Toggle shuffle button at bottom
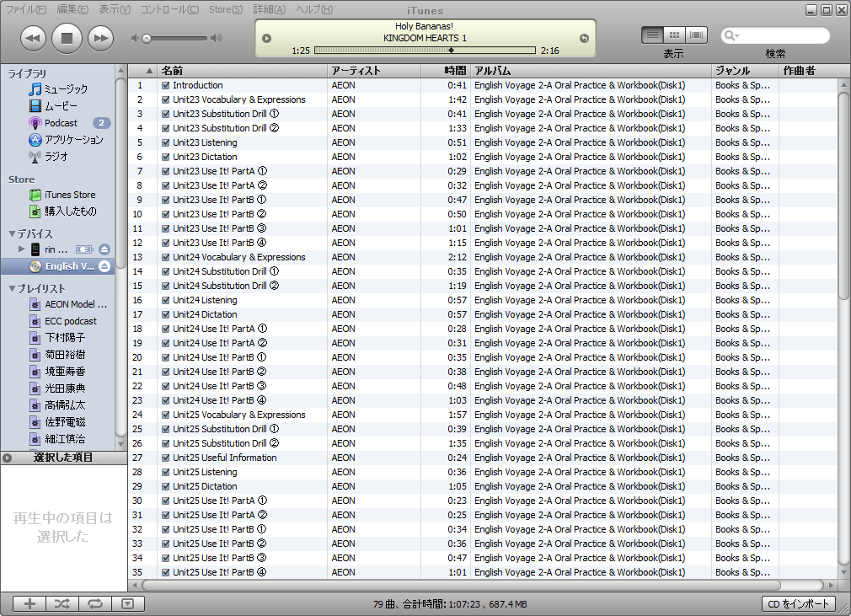 click(x=62, y=603)
